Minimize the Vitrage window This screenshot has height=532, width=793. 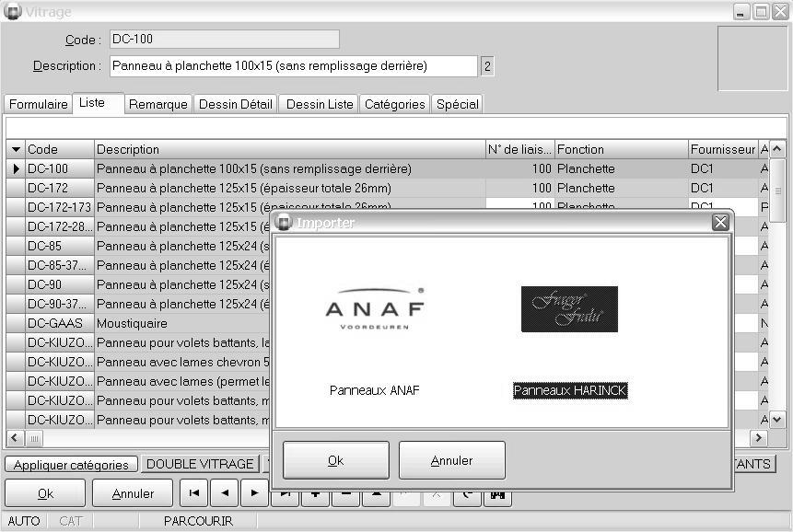point(741,12)
